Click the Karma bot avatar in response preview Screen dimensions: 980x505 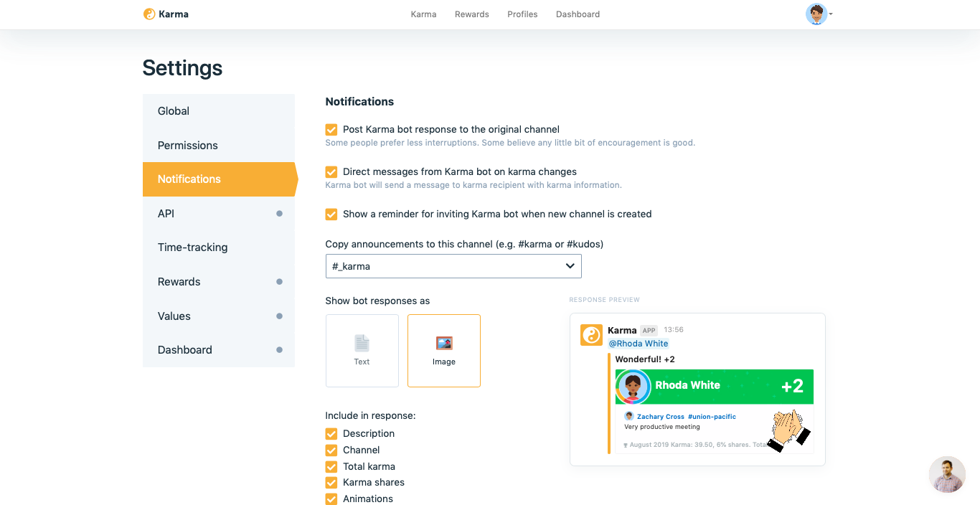click(x=591, y=335)
